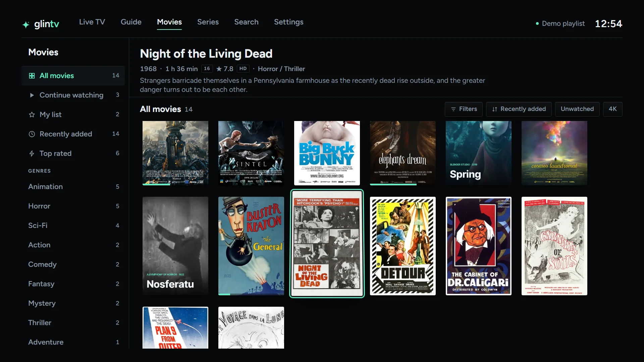644x362 pixels.
Task: Open the Spring poster
Action: click(479, 153)
